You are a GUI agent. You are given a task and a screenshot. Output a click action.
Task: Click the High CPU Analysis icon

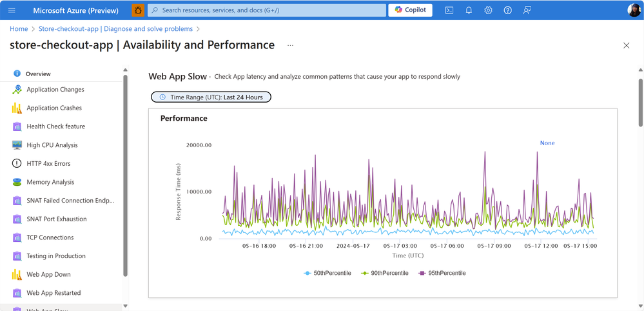(17, 145)
